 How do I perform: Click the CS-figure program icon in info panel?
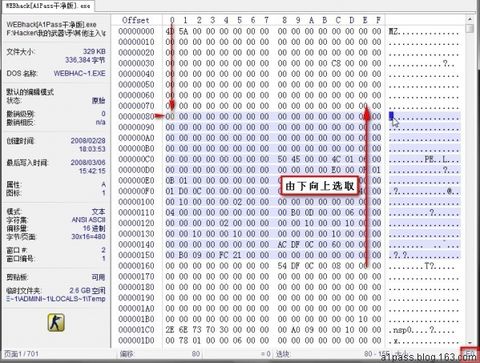click(56, 322)
